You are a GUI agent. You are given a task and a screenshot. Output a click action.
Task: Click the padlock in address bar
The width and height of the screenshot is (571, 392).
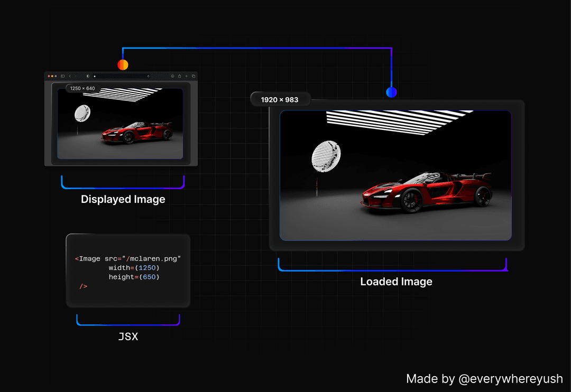(x=95, y=76)
